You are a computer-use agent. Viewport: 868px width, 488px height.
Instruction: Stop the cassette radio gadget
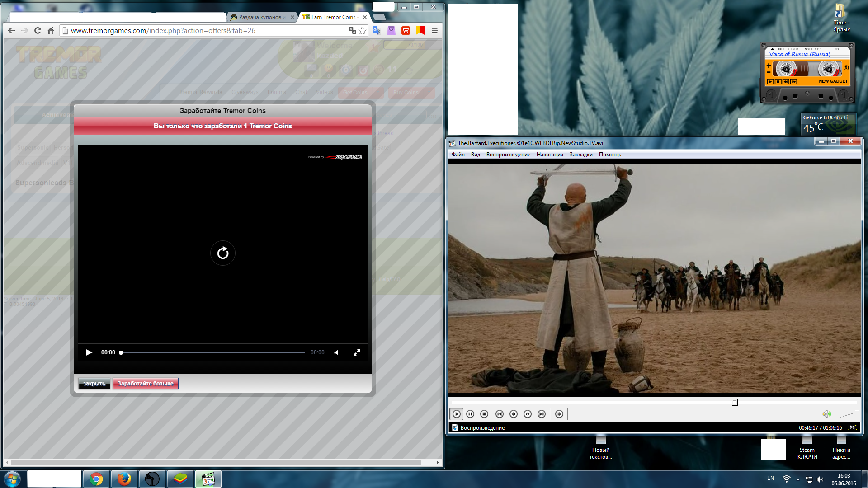(778, 82)
